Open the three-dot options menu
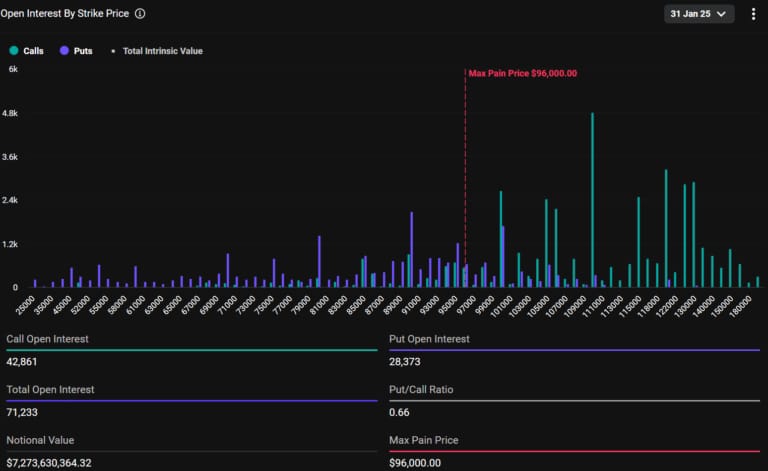The image size is (768, 471). pyautogui.click(x=753, y=14)
